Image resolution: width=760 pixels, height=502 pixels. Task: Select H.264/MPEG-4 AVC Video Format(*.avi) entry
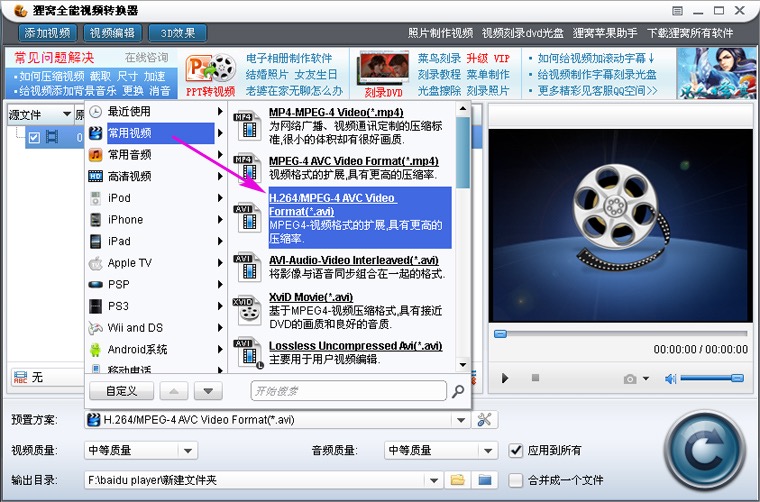coord(360,218)
